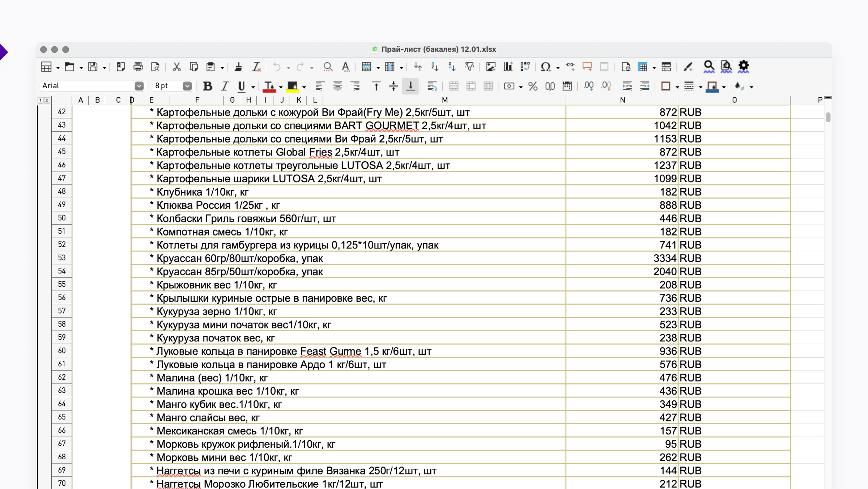Open the Arial font name dropdown

(x=139, y=86)
